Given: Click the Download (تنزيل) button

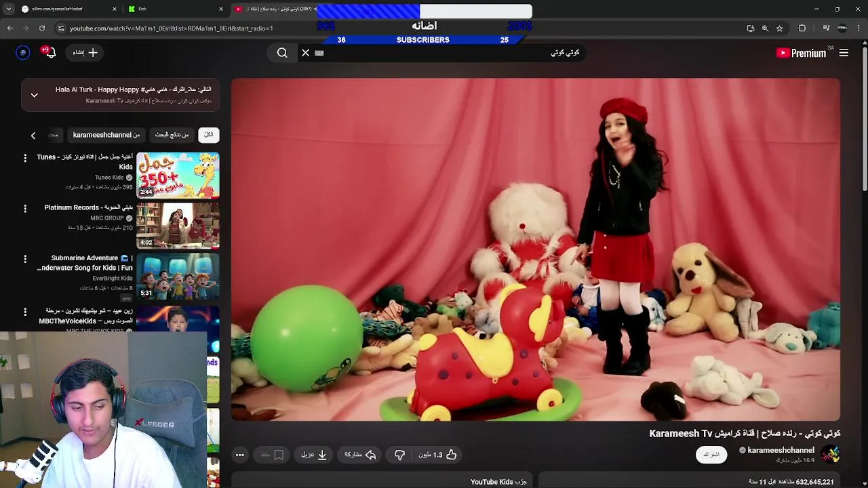Looking at the screenshot, I should pyautogui.click(x=314, y=455).
